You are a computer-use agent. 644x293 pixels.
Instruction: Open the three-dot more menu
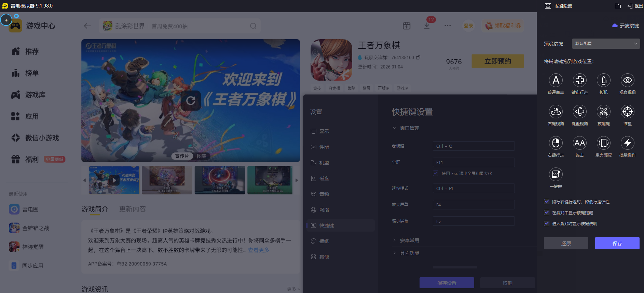click(448, 26)
